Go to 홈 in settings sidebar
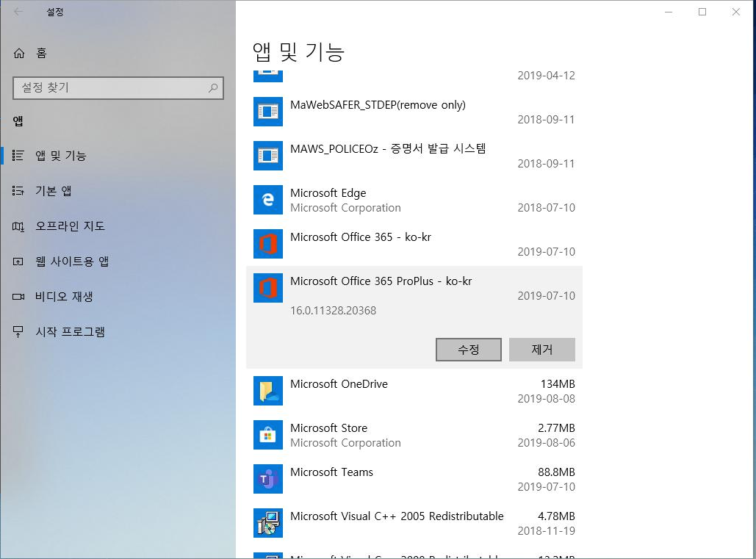The image size is (756, 559). tap(118, 53)
